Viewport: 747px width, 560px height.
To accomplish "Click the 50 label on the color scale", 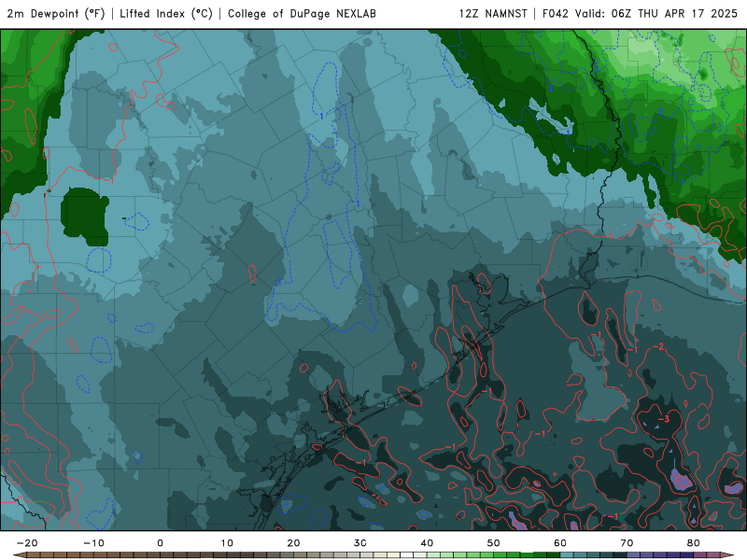I will click(x=494, y=543).
